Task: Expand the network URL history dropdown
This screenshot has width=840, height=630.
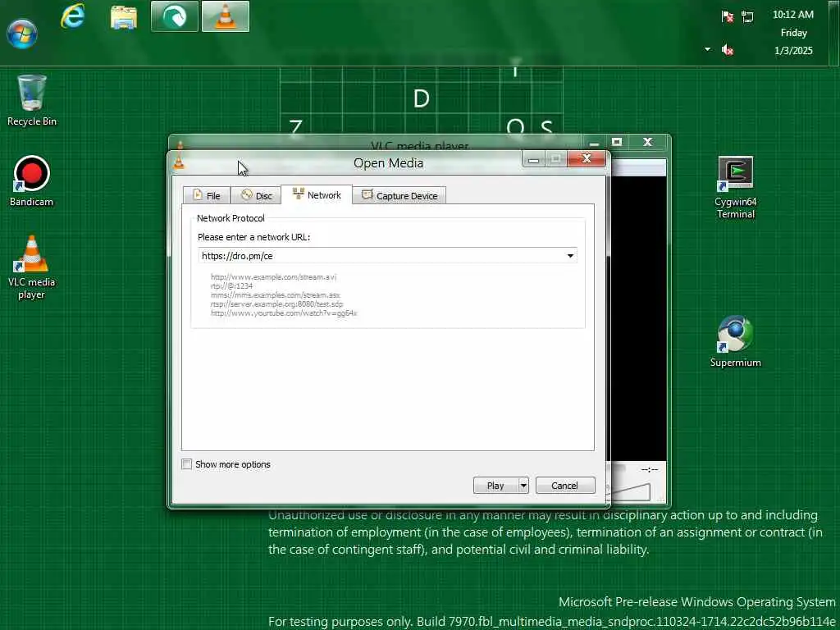Action: [x=570, y=256]
